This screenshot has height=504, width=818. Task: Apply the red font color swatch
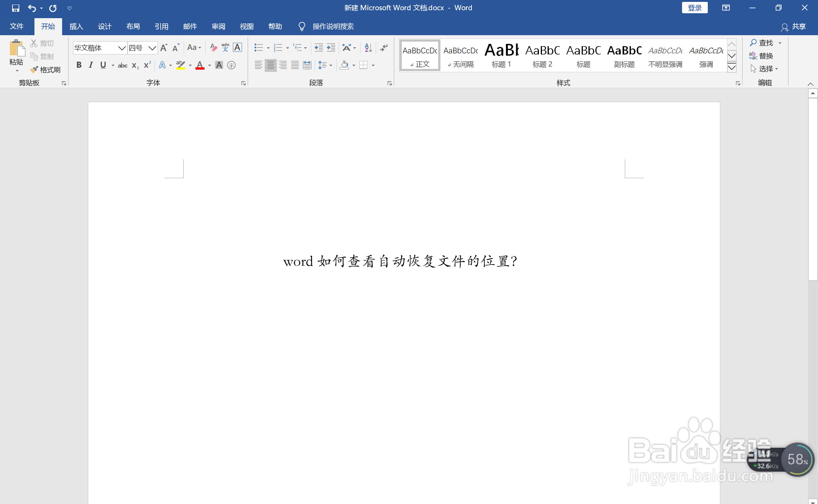200,65
